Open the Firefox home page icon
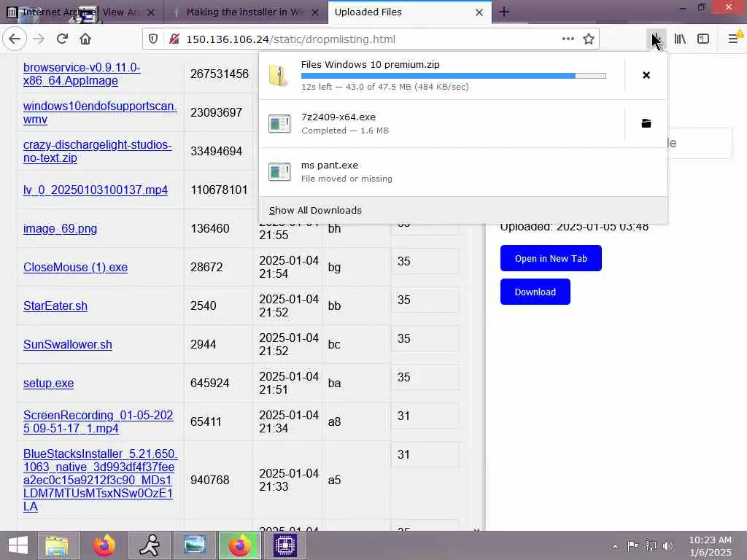This screenshot has height=560, width=747. (x=85, y=39)
